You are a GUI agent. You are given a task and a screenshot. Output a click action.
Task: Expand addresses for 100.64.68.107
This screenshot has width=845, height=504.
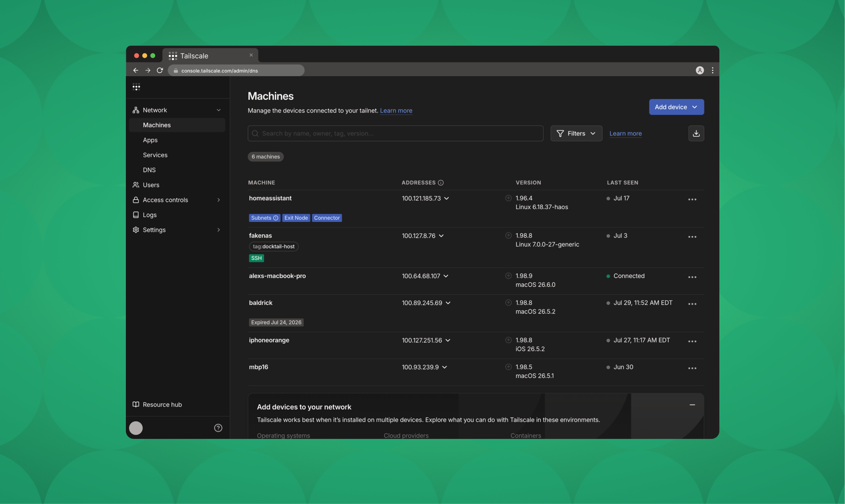pos(446,276)
